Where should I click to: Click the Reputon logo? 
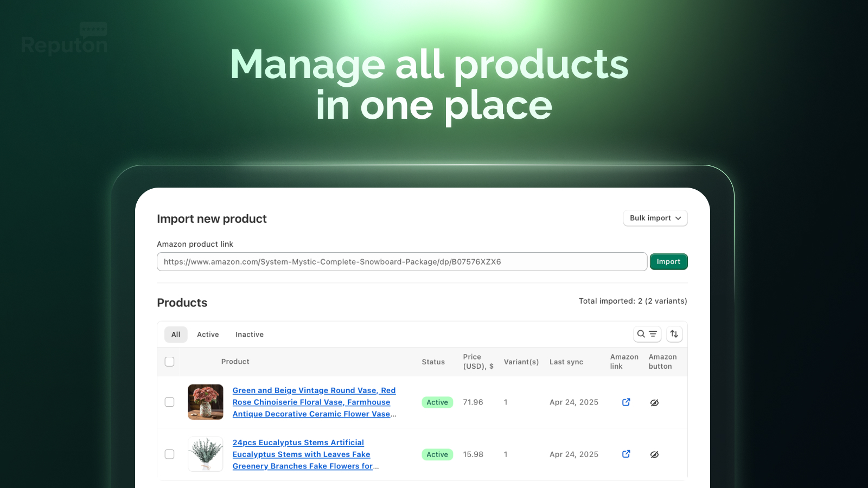[x=65, y=39]
